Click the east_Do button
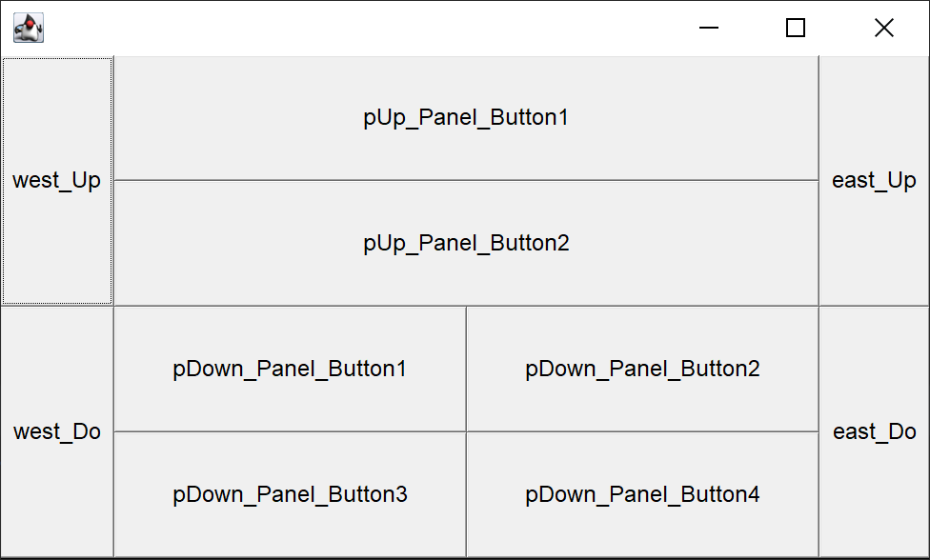The width and height of the screenshot is (930, 560). click(x=874, y=431)
